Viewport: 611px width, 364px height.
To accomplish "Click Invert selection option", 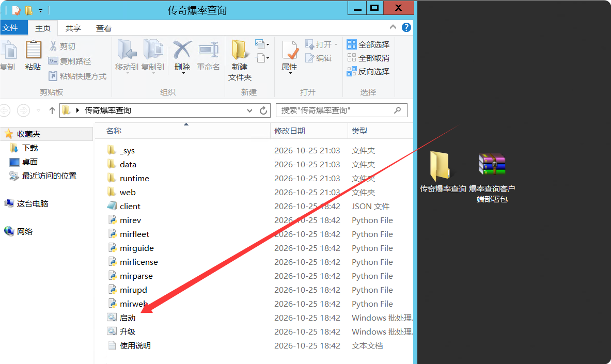I will 368,71.
